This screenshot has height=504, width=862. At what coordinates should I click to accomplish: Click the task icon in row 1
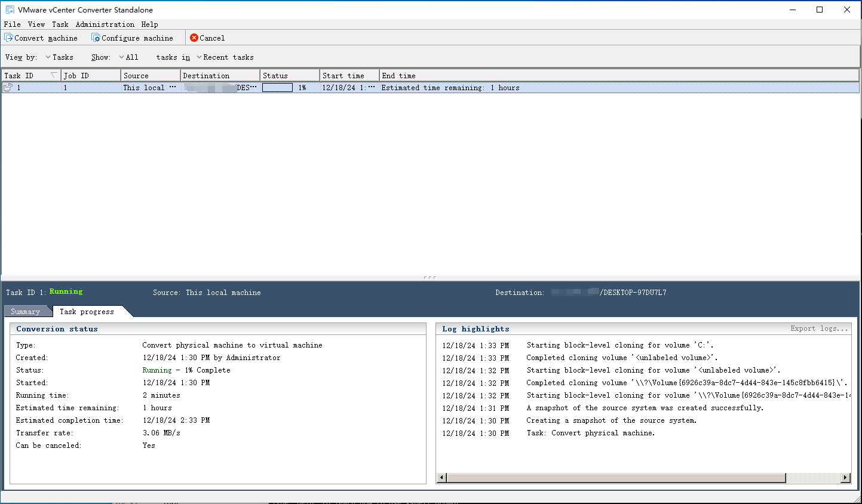[x=8, y=87]
